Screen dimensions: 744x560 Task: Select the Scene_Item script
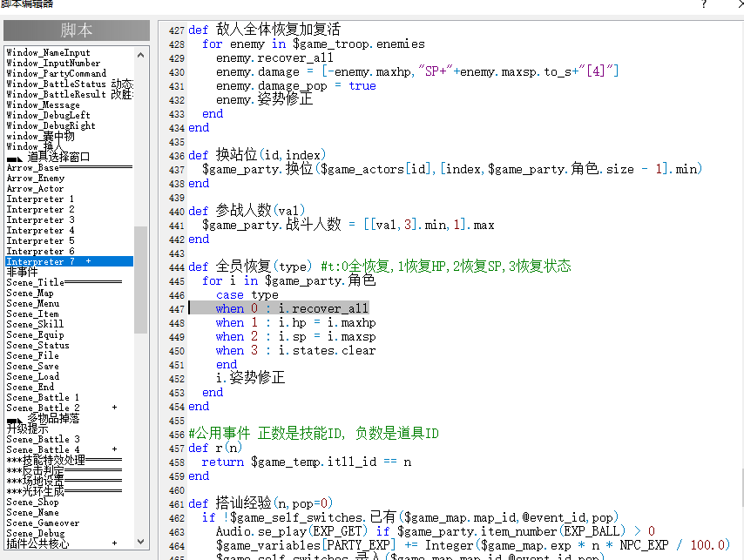point(33,314)
